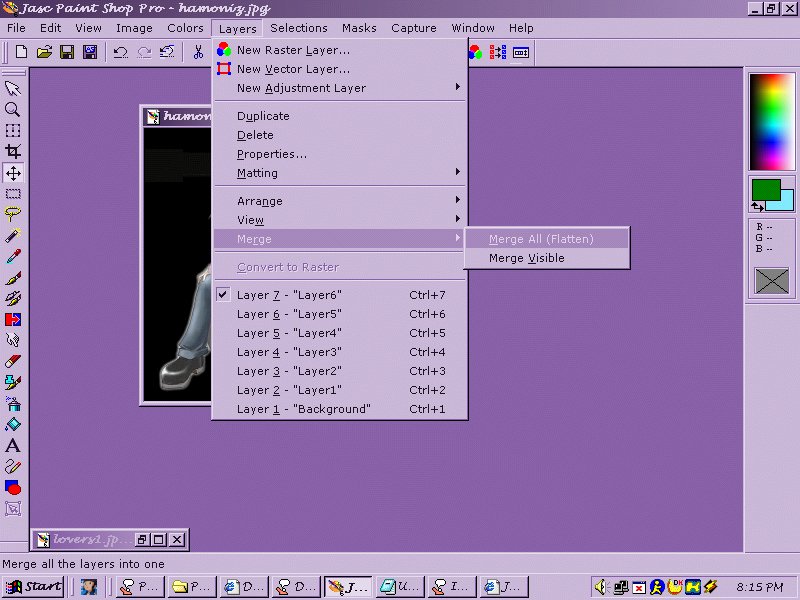Click Duplicate in the Layers menu
Screen dimensions: 800x600
click(x=263, y=116)
